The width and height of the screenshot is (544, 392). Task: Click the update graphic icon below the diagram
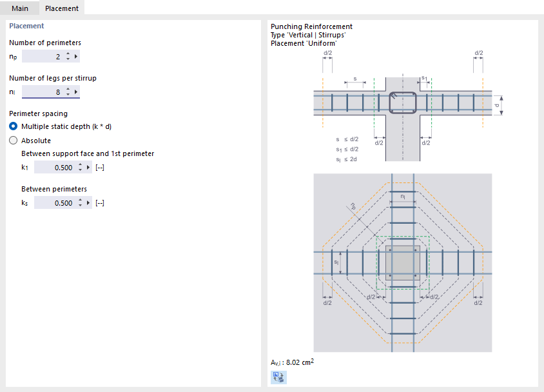pyautogui.click(x=278, y=377)
